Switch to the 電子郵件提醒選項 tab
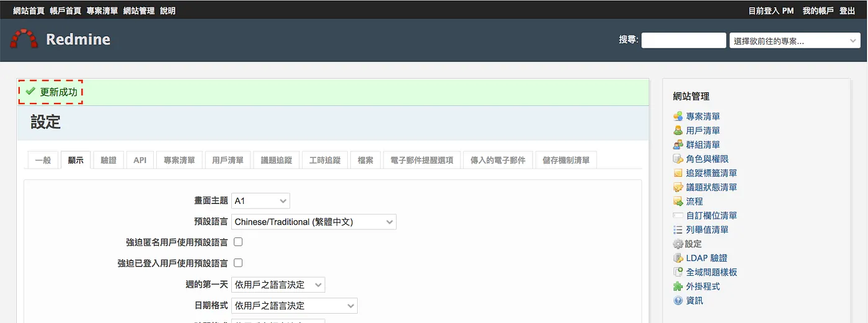 click(x=422, y=160)
